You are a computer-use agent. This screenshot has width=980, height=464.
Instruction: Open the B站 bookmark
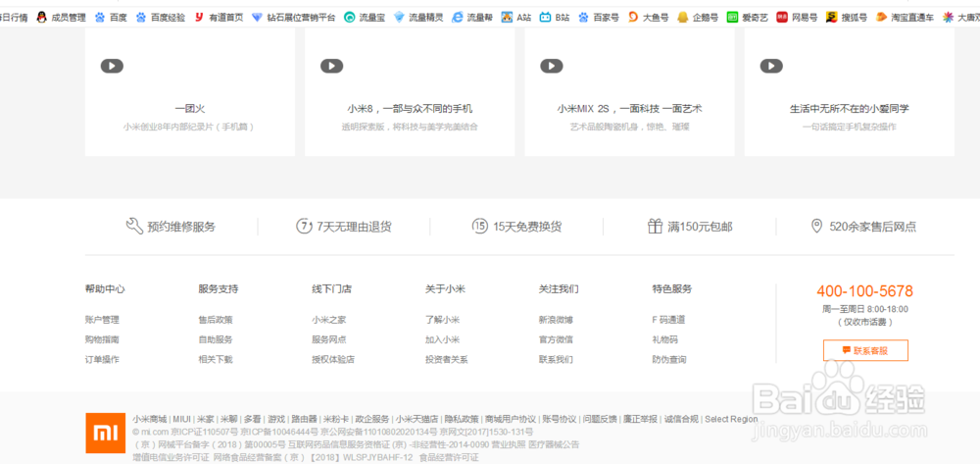555,18
